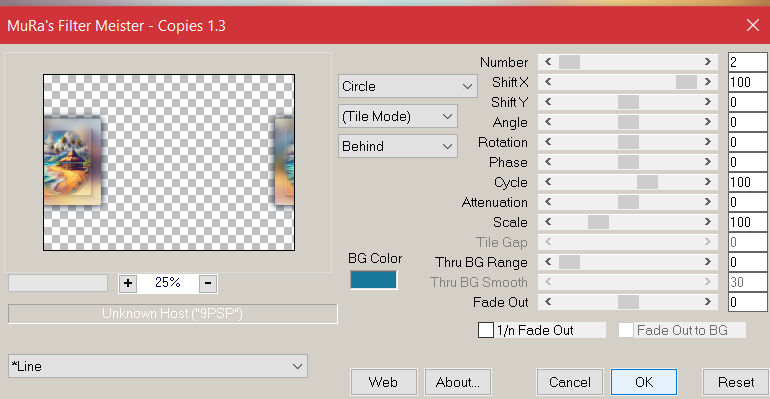Image resolution: width=770 pixels, height=399 pixels.
Task: Decrease Shift X with left arrow
Action: click(x=548, y=82)
